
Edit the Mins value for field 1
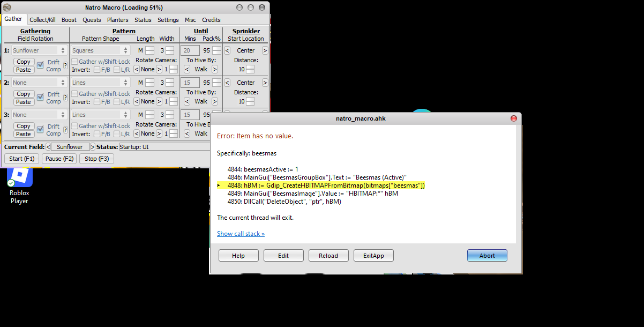pos(190,50)
